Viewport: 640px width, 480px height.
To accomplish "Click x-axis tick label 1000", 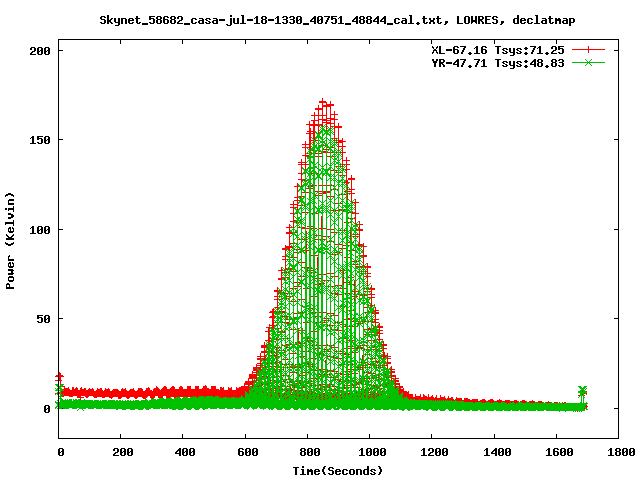I will [372, 452].
